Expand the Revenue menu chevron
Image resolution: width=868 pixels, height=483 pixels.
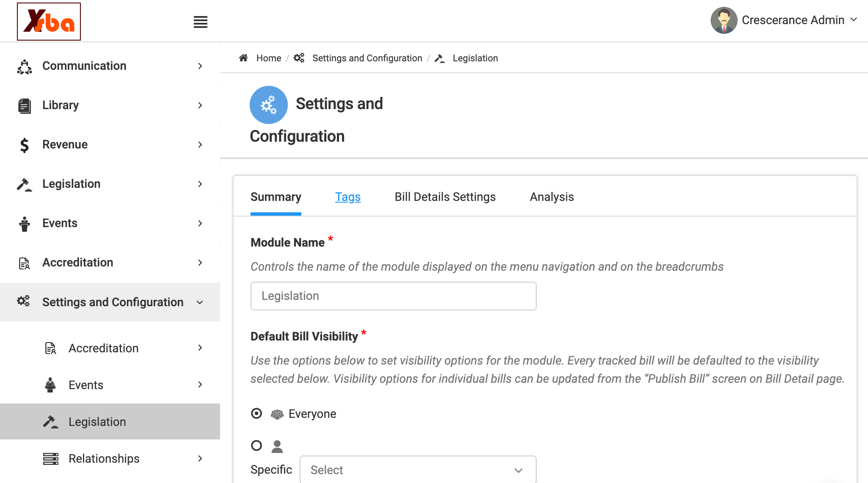tap(200, 145)
